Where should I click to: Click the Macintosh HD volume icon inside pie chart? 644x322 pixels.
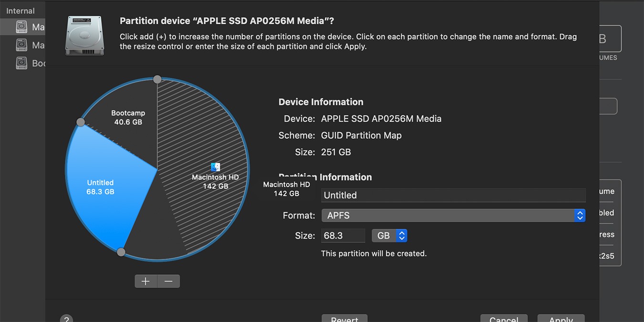pyautogui.click(x=215, y=167)
